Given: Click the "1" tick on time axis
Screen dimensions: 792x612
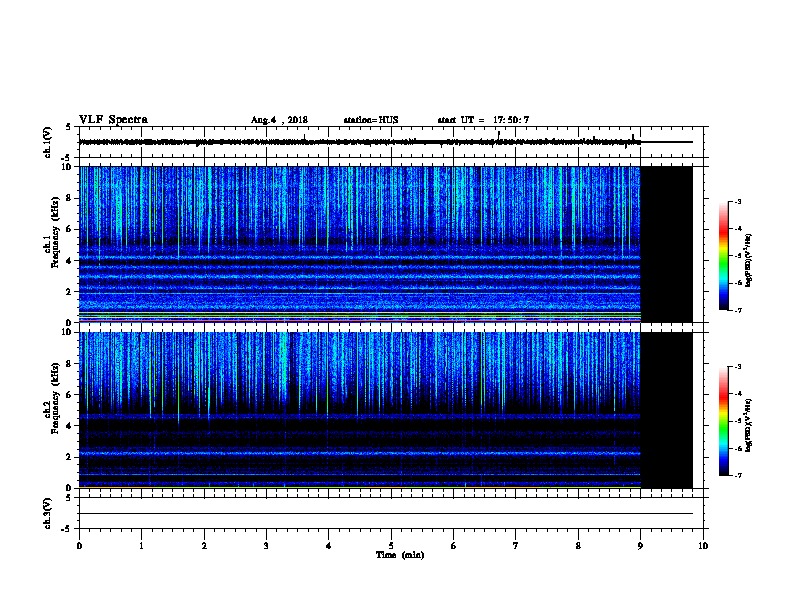Looking at the screenshot, I should (141, 546).
